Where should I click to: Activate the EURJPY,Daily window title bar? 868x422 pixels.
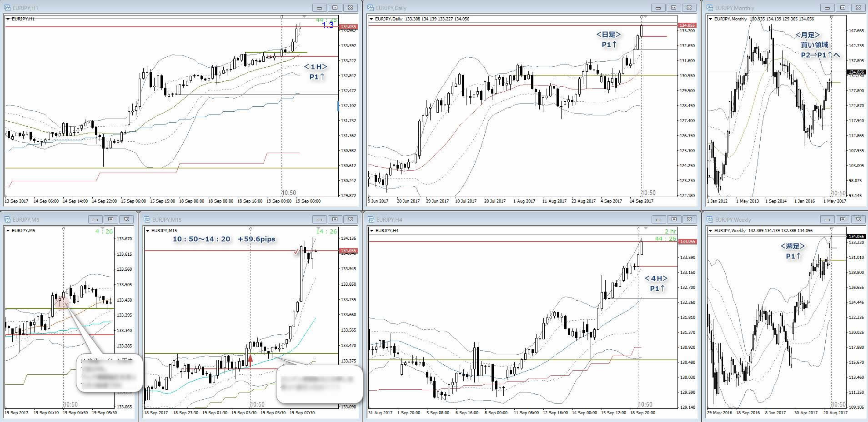point(500,8)
